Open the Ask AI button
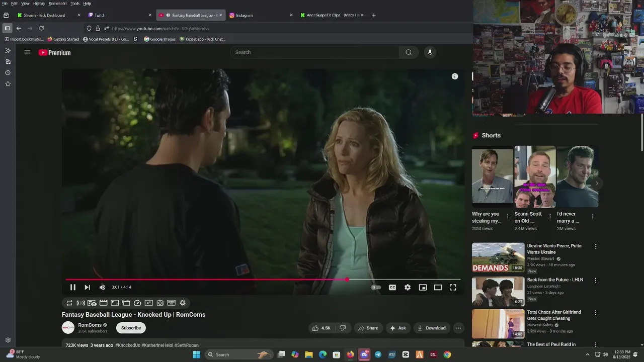The height and width of the screenshot is (362, 644). (397, 328)
